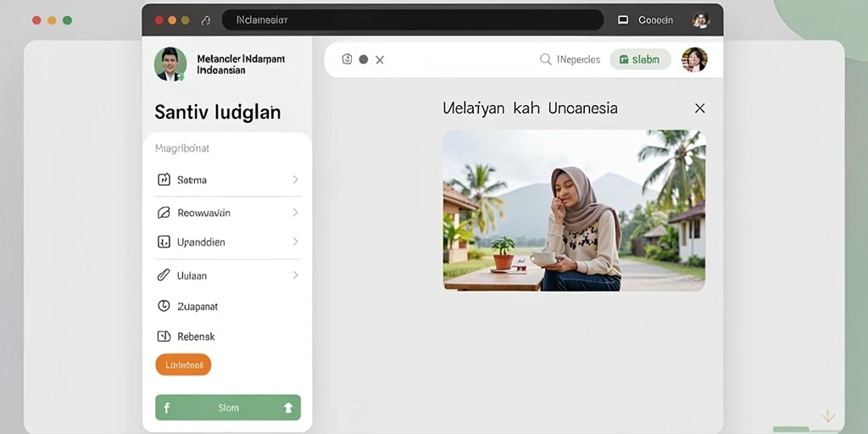This screenshot has height=434, width=868.
Task: Click the browser address bar
Action: point(413,20)
